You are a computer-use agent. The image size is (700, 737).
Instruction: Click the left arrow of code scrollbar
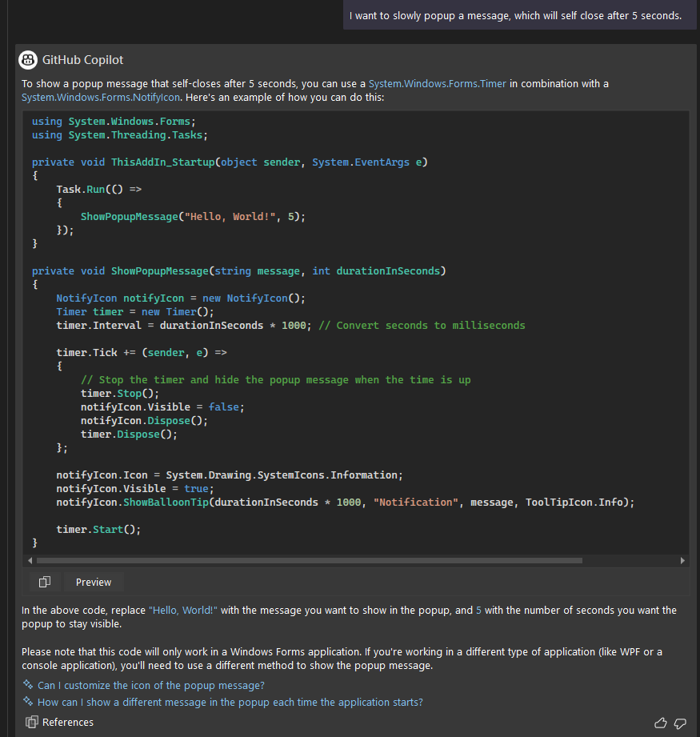point(30,560)
